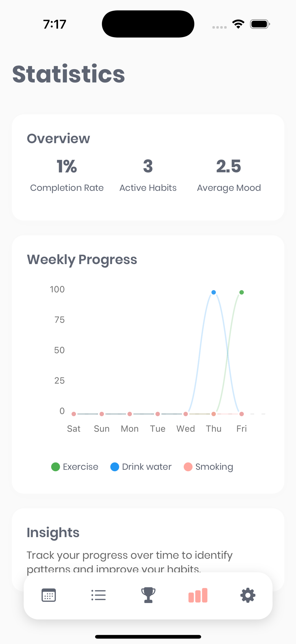Select the blue data point on Thu
Screen dimensions: 296x644
(x=214, y=292)
